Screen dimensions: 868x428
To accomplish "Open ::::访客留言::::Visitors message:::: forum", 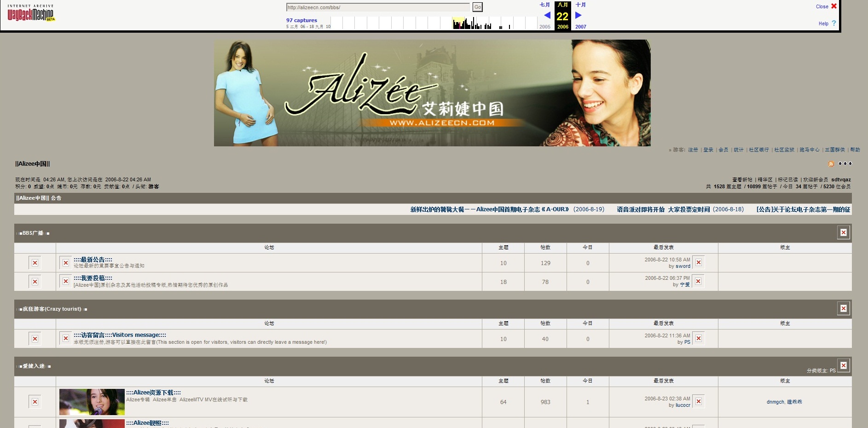I will (120, 335).
